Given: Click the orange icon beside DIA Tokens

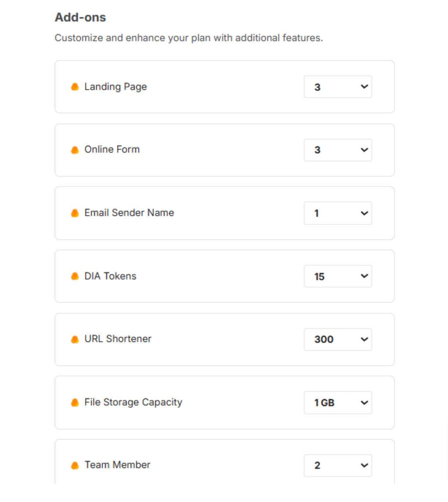Looking at the screenshot, I should [75, 276].
